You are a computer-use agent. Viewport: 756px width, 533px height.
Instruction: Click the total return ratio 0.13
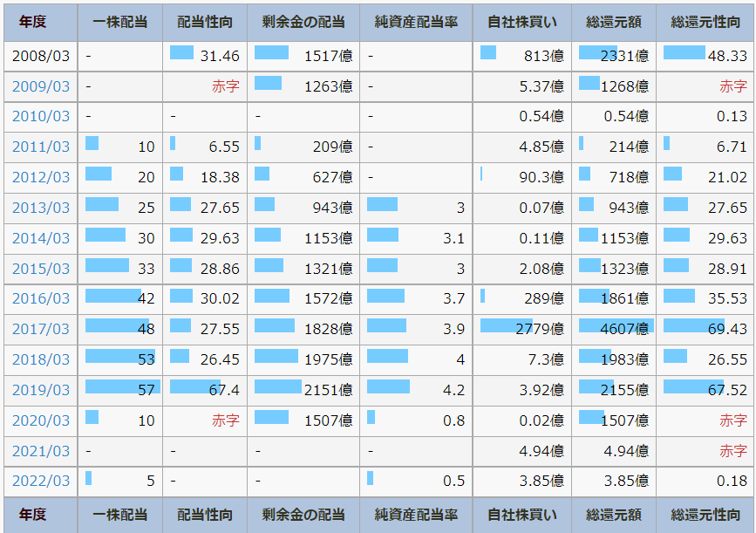(x=732, y=116)
